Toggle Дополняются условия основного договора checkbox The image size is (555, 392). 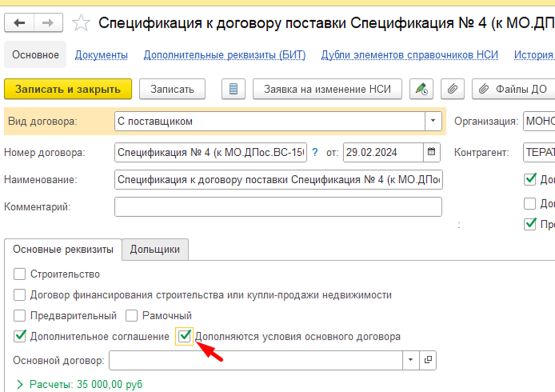point(184,336)
